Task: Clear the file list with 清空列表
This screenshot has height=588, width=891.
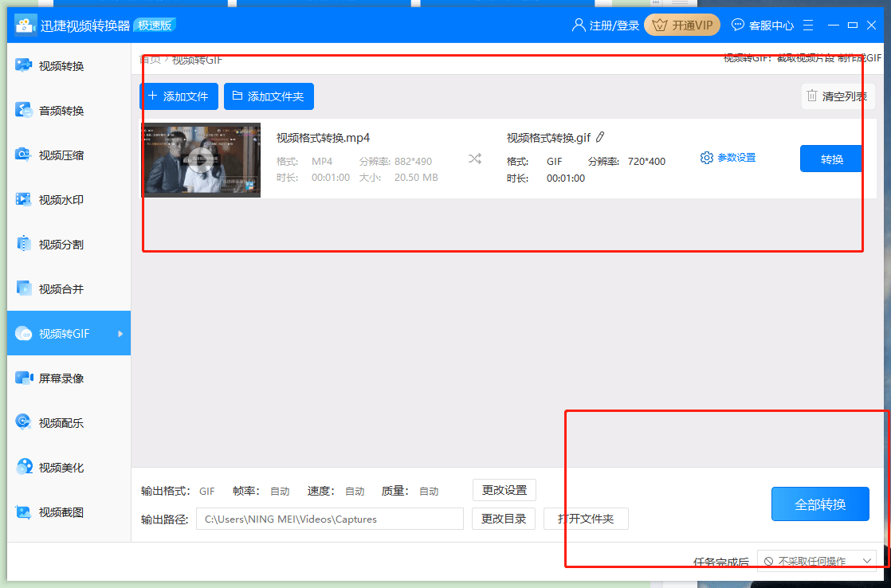Action: pyautogui.click(x=838, y=96)
